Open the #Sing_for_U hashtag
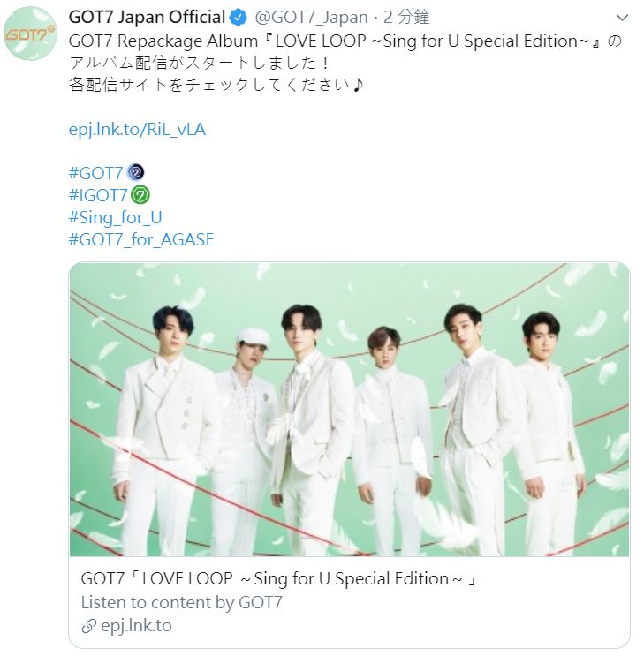The width and height of the screenshot is (644, 656). coord(115,217)
